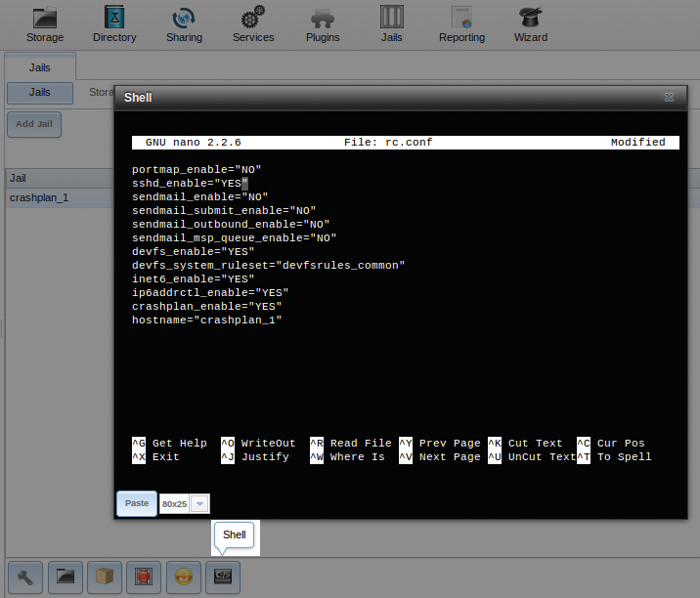Click the ^U UnCut Text shortcut

point(532,457)
